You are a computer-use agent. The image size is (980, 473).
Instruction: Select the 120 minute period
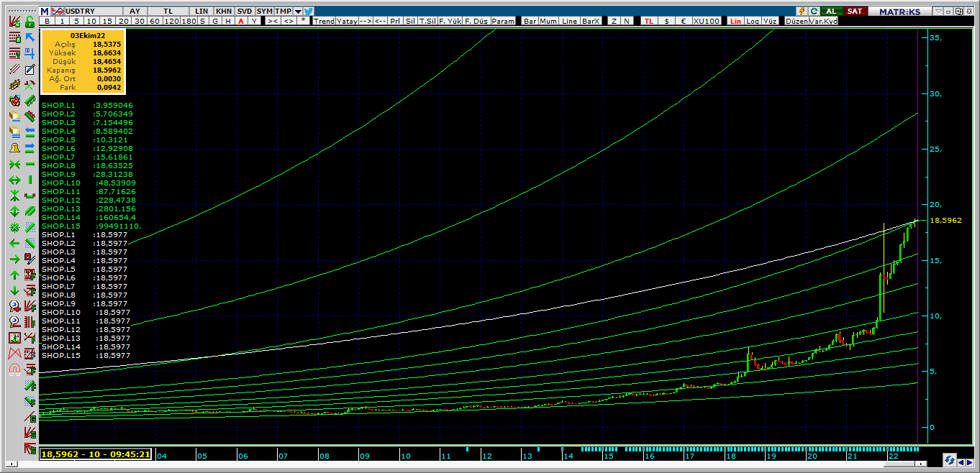coord(173,22)
